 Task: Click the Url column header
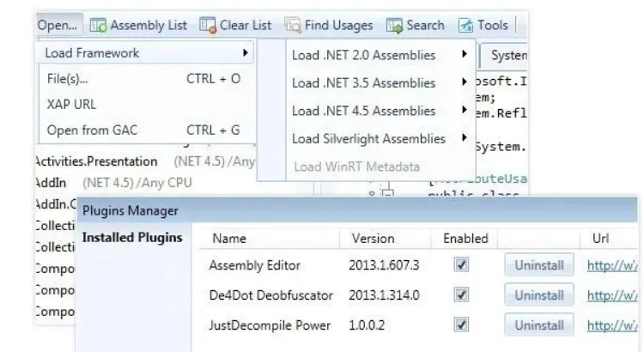tap(600, 239)
